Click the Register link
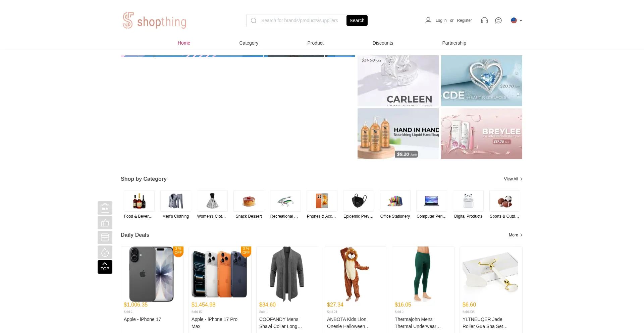644x333 pixels. coord(464,20)
